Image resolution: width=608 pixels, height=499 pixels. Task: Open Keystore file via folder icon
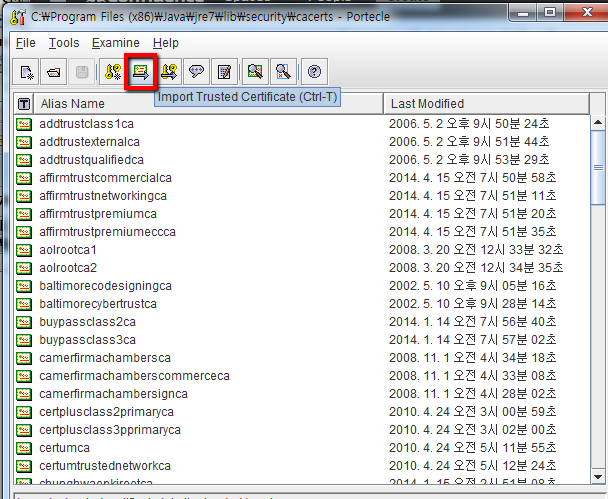tap(54, 72)
